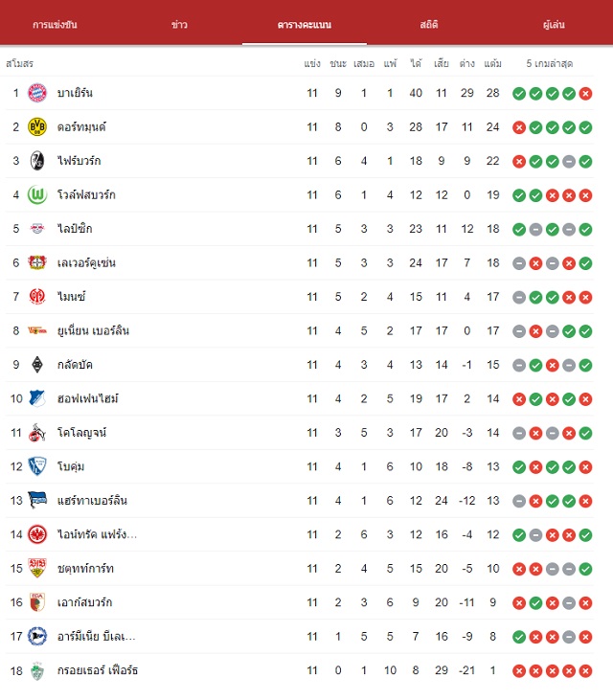The height and width of the screenshot is (700, 613).
Task: Click the RB Leipzig club logo
Action: click(x=37, y=229)
